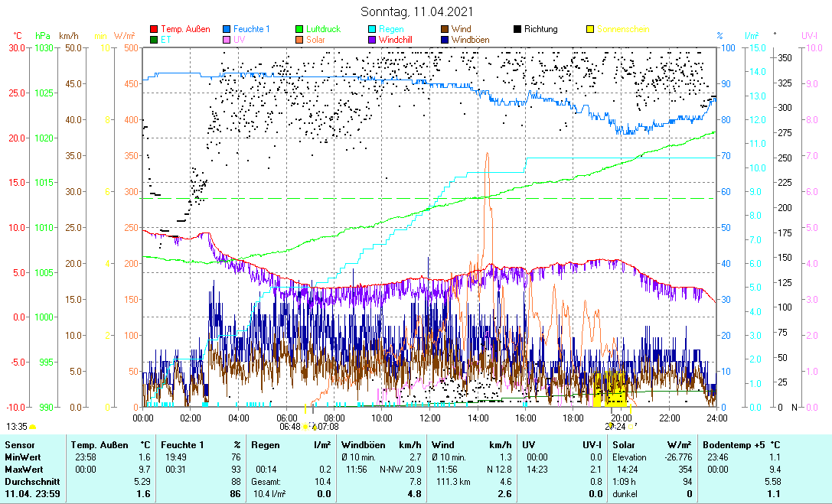Select the Regen column header in table

coord(265,444)
